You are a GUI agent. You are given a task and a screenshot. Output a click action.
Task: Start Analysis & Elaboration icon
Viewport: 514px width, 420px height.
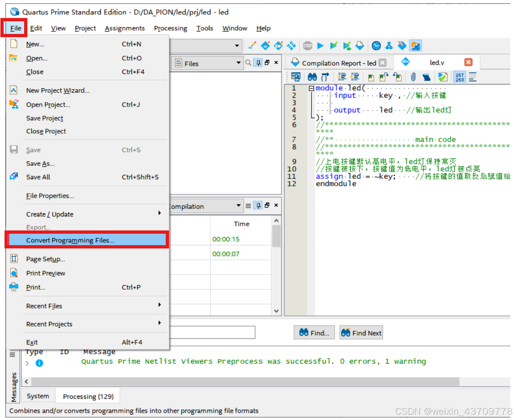click(x=334, y=46)
